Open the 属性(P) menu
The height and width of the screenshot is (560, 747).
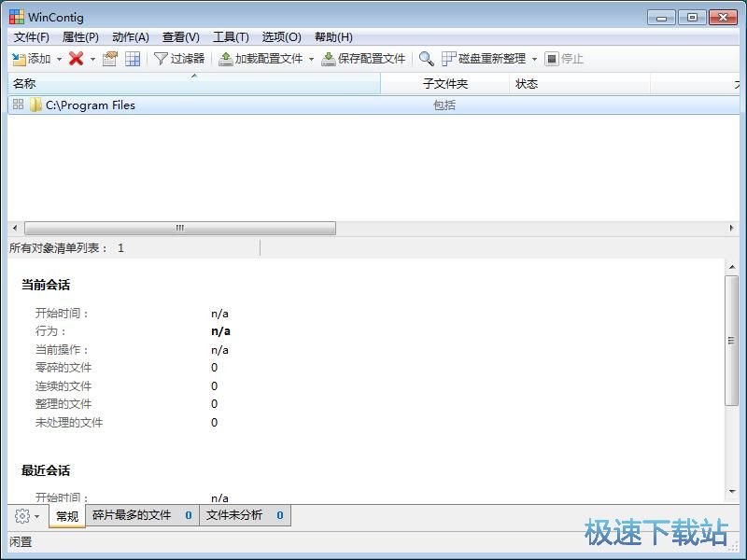point(80,37)
